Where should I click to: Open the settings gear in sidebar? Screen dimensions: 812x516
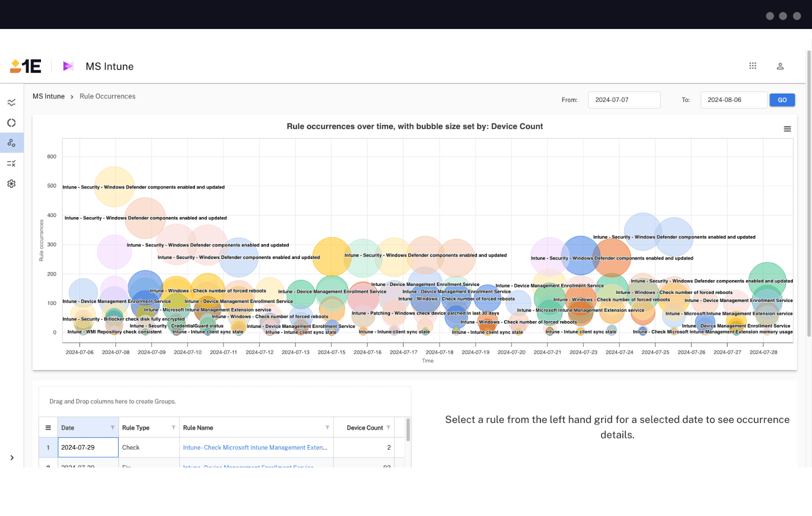[x=11, y=184]
